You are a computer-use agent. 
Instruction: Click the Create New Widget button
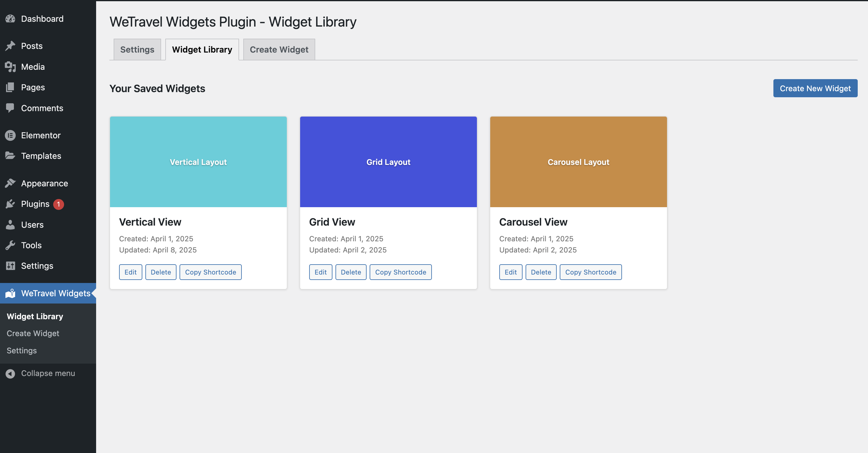tap(815, 88)
